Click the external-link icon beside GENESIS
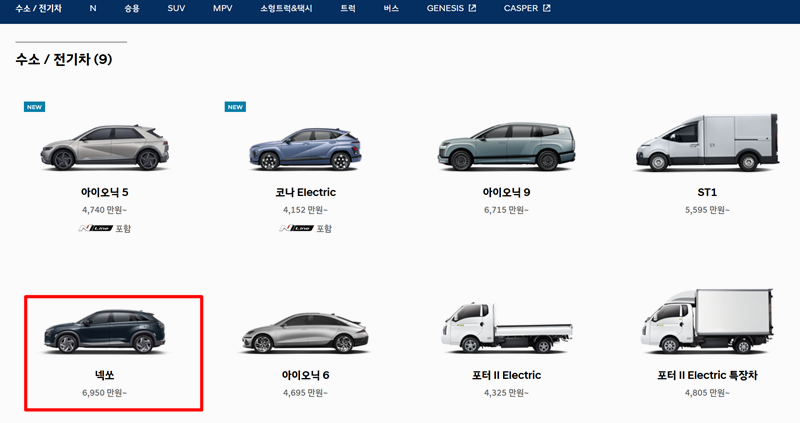The width and height of the screenshot is (800, 423). click(x=472, y=8)
